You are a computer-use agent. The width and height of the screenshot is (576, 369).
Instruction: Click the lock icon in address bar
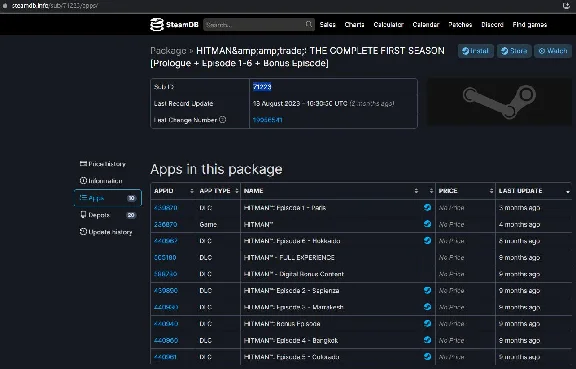(5, 6)
